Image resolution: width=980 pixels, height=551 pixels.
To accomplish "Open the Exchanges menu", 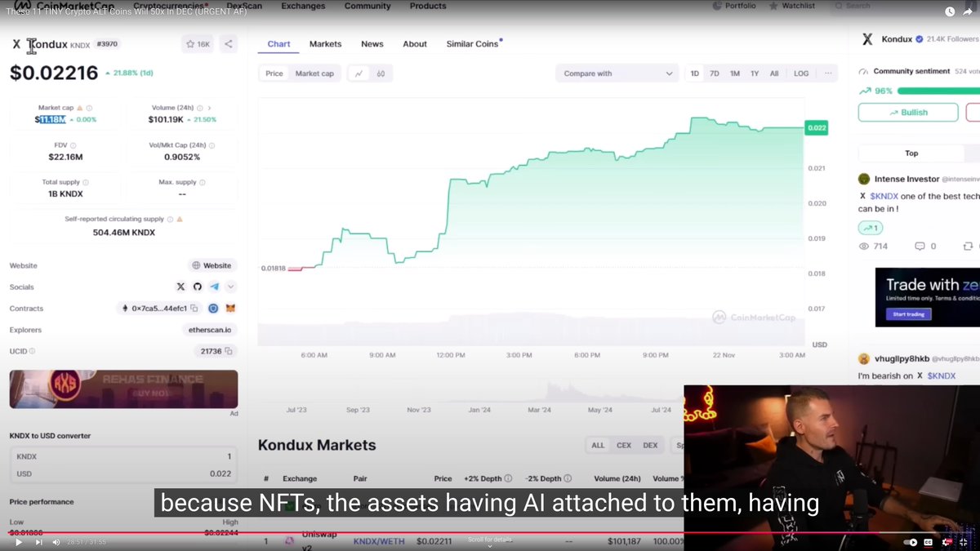I will coord(303,6).
